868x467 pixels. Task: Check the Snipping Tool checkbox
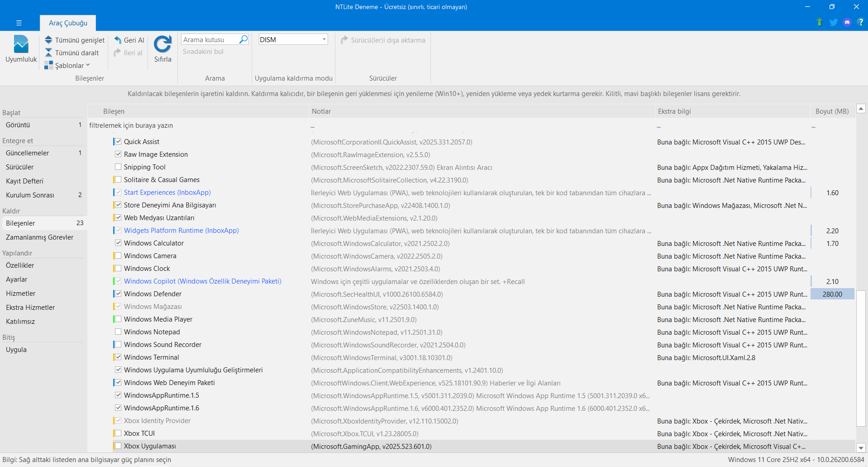[118, 167]
